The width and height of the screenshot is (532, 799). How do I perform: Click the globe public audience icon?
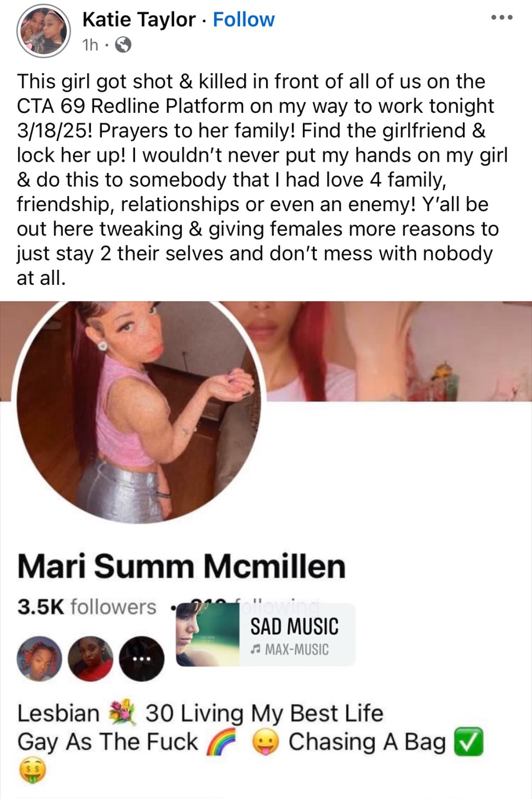[123, 46]
